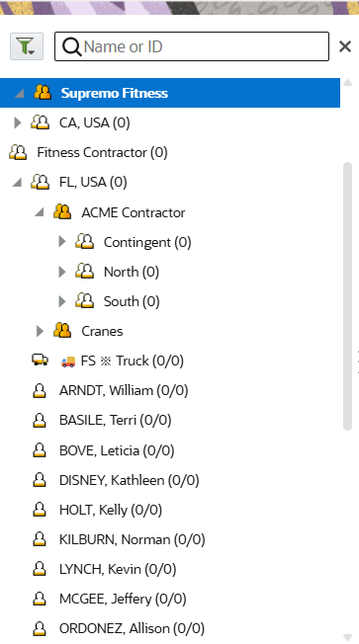Image resolution: width=359 pixels, height=644 pixels.
Task: Expand the Contingent group arrow
Action: [62, 241]
